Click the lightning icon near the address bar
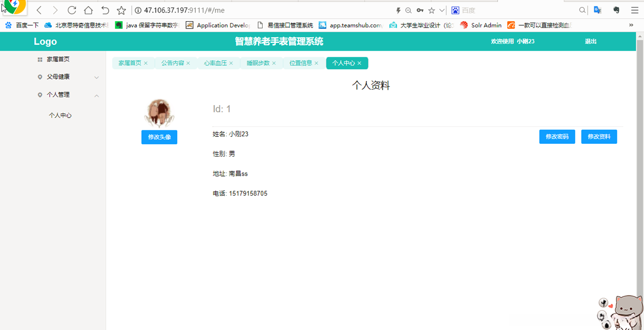 [398, 10]
